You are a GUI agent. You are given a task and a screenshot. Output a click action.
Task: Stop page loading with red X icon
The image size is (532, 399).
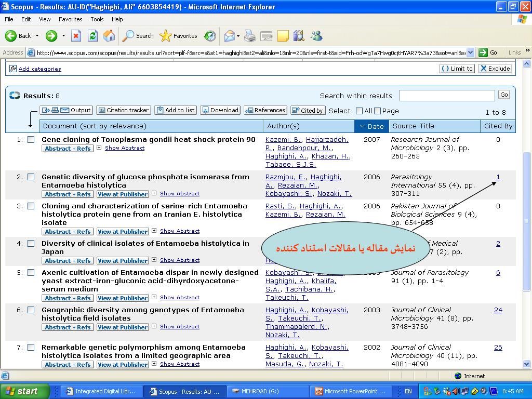click(76, 36)
